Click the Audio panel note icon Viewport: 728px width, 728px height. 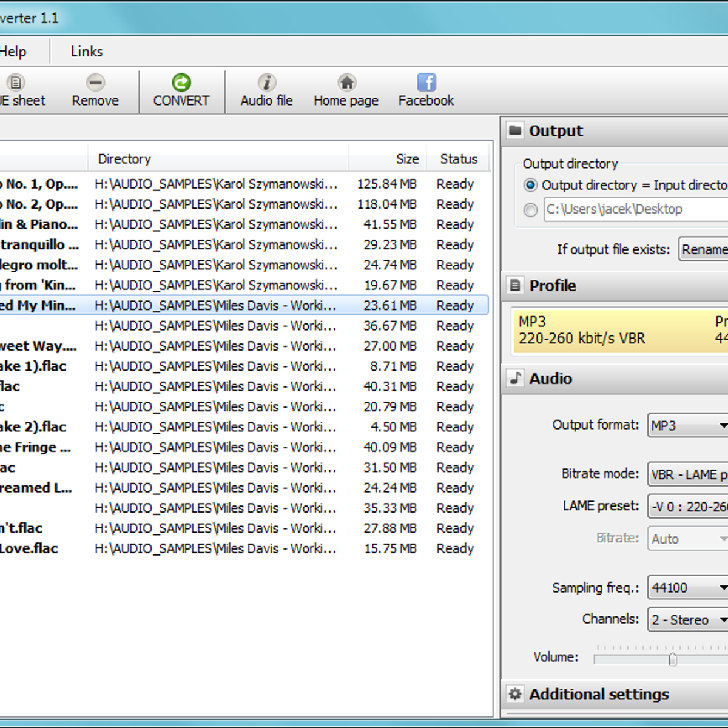516,379
